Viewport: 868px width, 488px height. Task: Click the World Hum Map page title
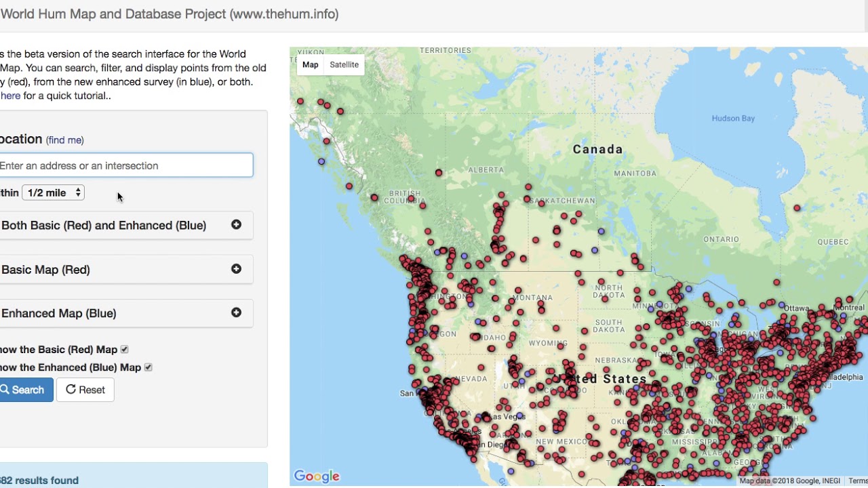tap(170, 14)
